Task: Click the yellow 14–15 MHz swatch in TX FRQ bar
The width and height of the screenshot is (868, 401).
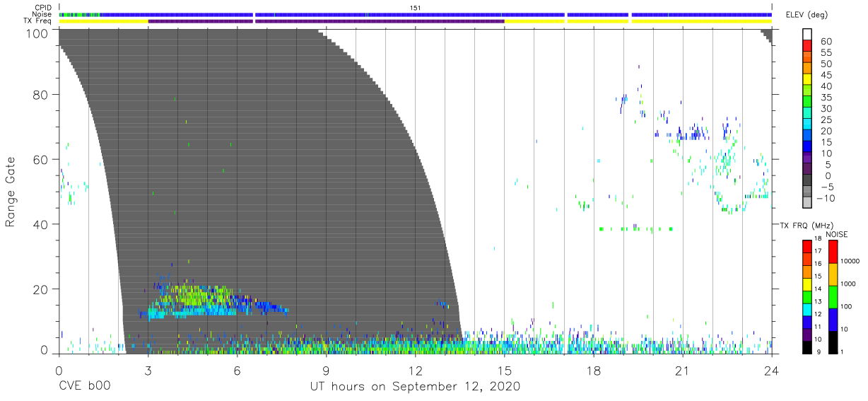Action: (x=807, y=283)
